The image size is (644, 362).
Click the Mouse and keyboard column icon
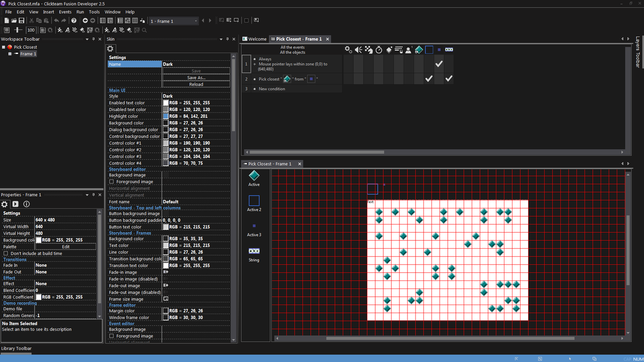coord(399,49)
